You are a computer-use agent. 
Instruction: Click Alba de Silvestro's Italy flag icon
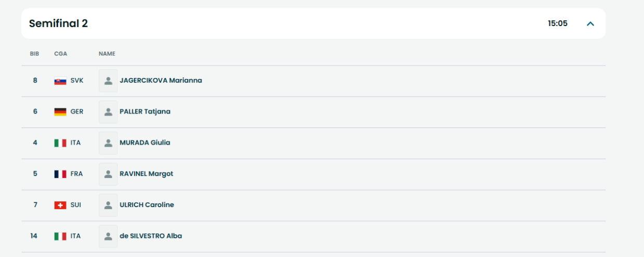(x=60, y=236)
